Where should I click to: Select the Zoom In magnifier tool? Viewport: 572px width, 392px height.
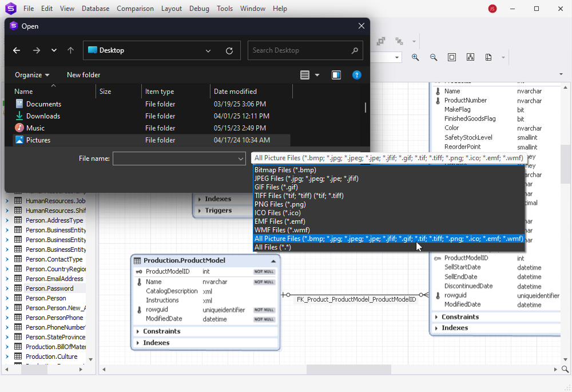tap(415, 57)
